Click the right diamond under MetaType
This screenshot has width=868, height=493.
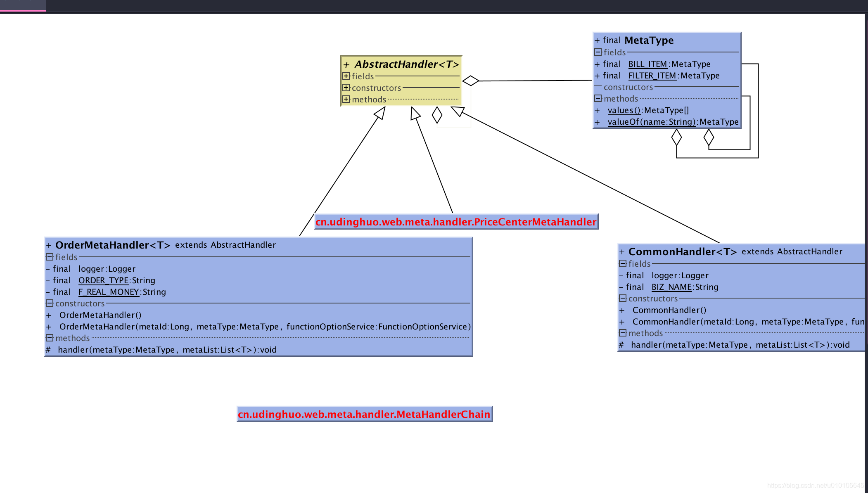709,137
